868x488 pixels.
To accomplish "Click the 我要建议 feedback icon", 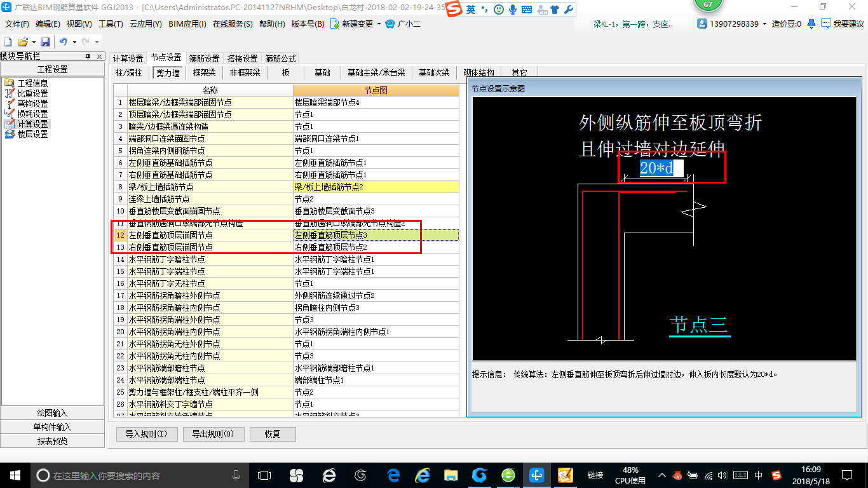I will 826,24.
